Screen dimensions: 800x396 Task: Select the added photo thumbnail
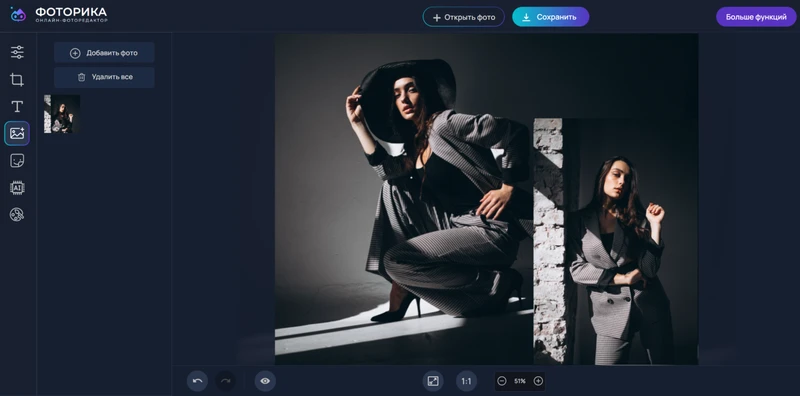[62, 114]
